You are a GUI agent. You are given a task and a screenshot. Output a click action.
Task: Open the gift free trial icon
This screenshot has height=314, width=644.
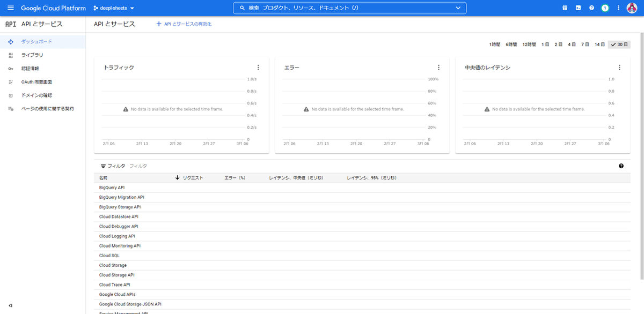click(x=565, y=8)
